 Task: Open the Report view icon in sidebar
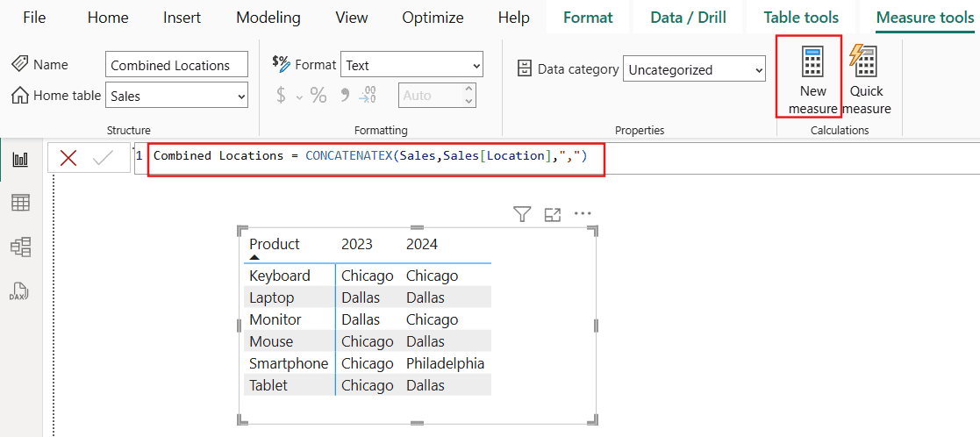pyautogui.click(x=21, y=160)
